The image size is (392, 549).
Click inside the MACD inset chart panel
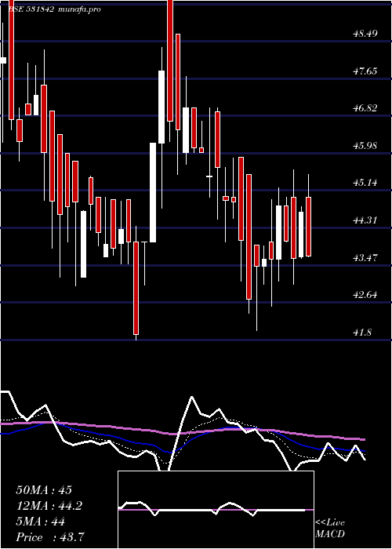tap(216, 510)
